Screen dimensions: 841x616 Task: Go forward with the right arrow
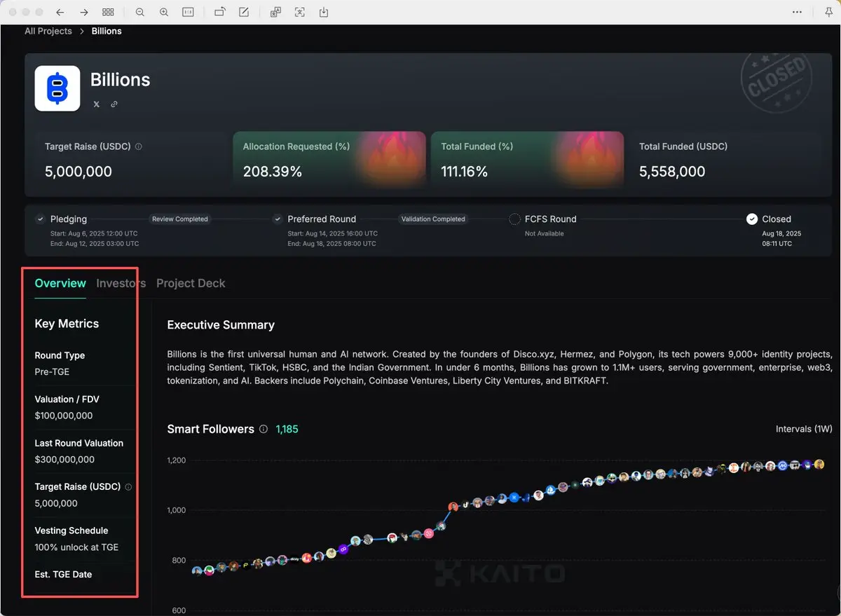pos(84,13)
